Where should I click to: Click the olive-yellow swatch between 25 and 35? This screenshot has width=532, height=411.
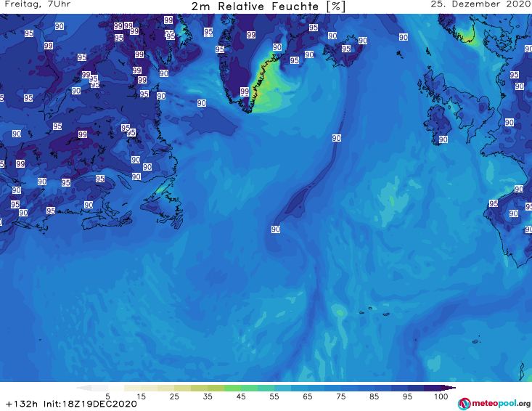coord(199,388)
